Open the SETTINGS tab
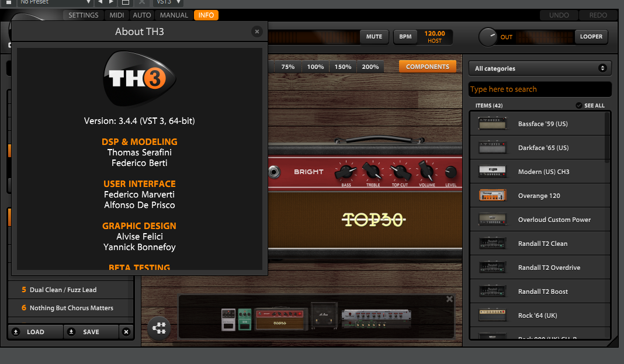The width and height of the screenshot is (624, 364). tap(83, 15)
